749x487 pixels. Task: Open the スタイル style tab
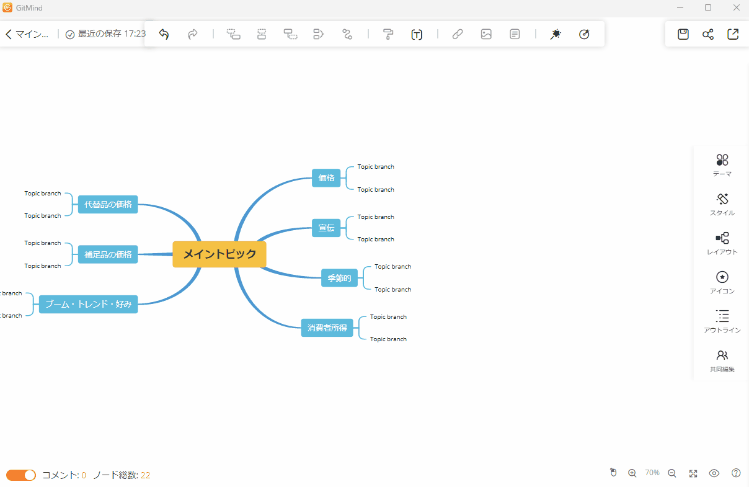[722, 204]
